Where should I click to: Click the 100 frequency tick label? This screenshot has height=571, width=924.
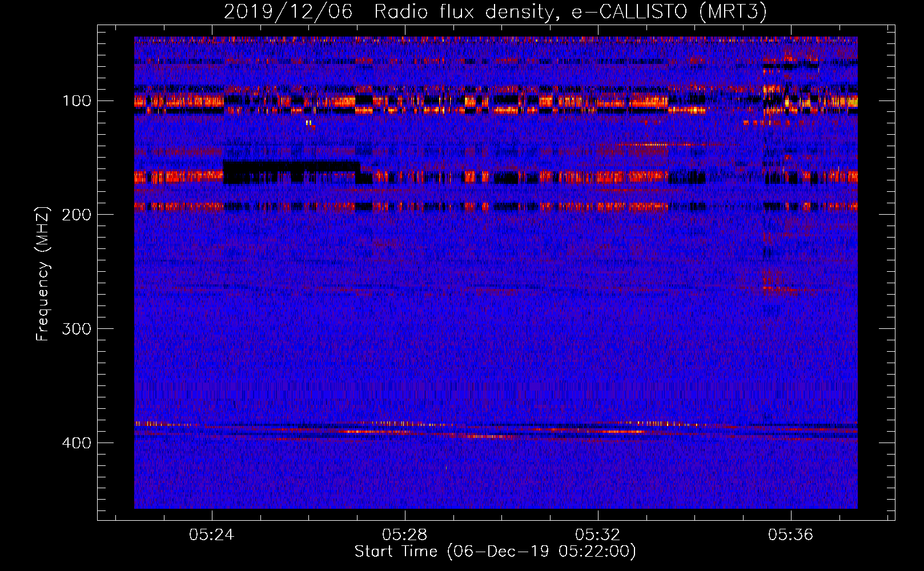(77, 101)
